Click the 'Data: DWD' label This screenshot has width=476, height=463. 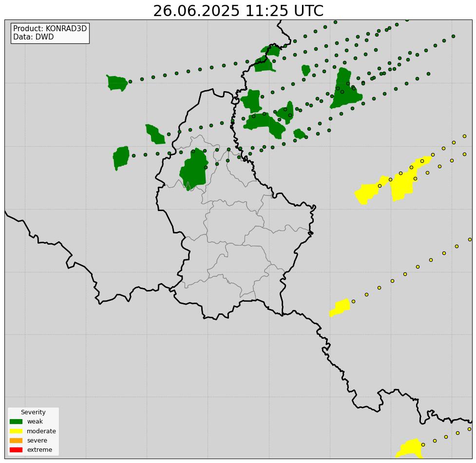(34, 37)
